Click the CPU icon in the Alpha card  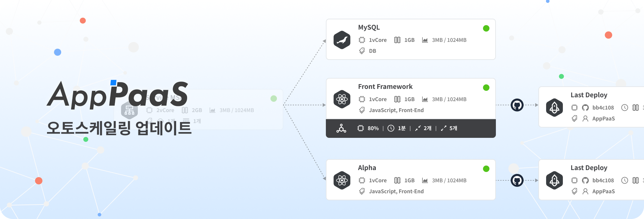362,180
